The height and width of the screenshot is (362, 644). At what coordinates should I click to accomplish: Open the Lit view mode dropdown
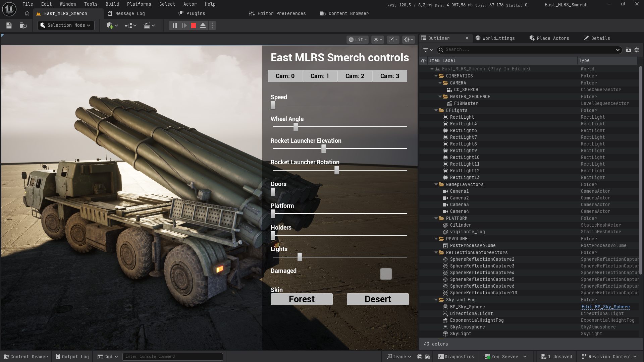click(x=358, y=40)
